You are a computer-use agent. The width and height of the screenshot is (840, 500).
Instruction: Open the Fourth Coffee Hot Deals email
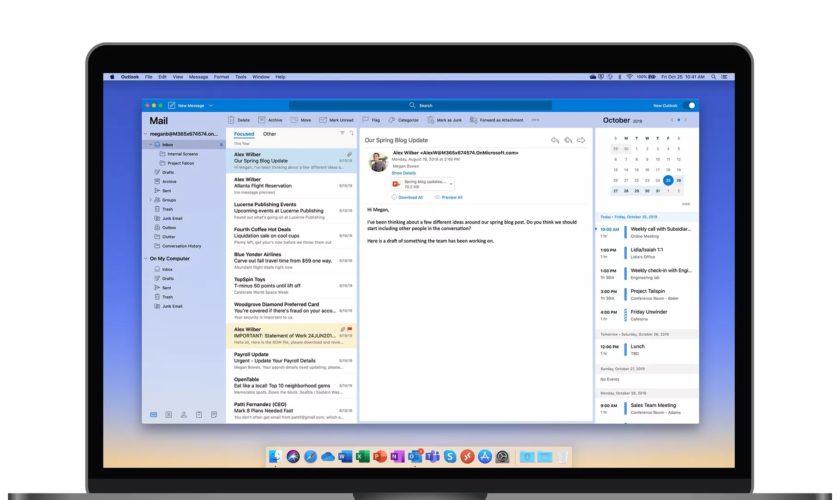tap(292, 235)
